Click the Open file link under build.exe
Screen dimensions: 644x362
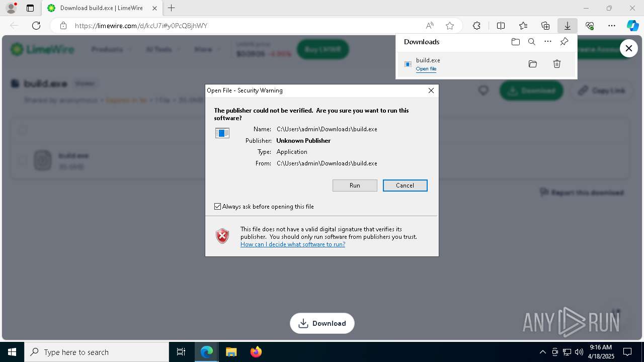click(426, 69)
